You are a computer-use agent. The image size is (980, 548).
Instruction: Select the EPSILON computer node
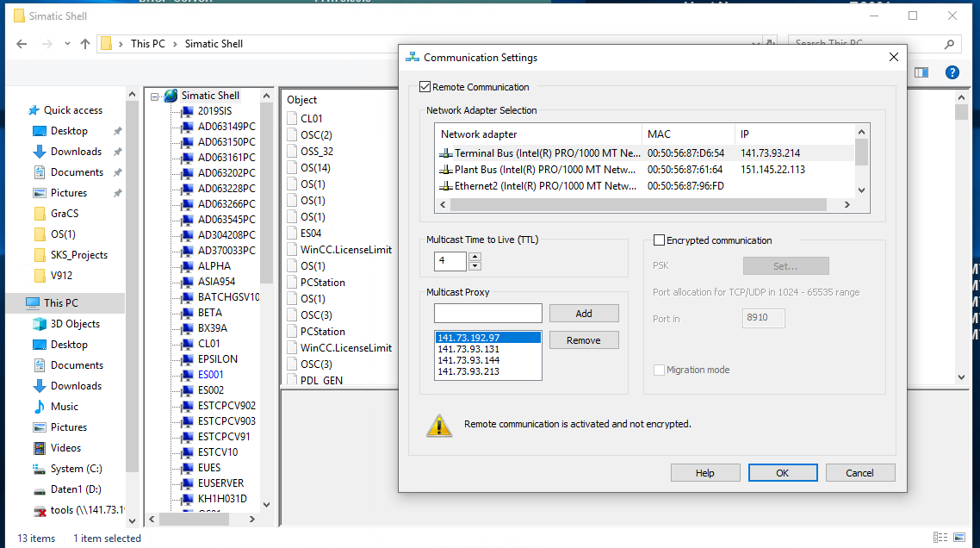[218, 359]
